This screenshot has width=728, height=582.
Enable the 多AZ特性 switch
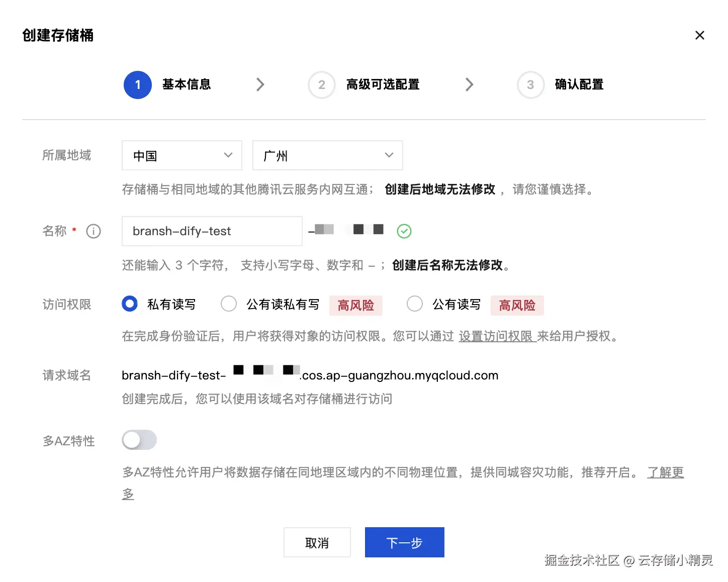[139, 440]
